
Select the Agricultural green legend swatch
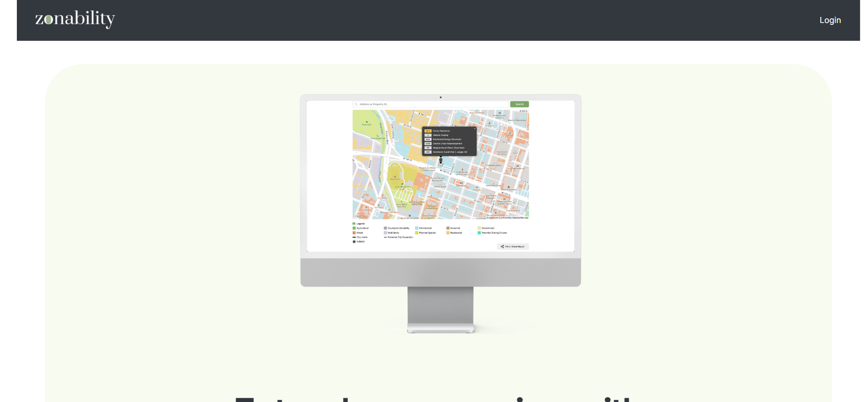(354, 228)
